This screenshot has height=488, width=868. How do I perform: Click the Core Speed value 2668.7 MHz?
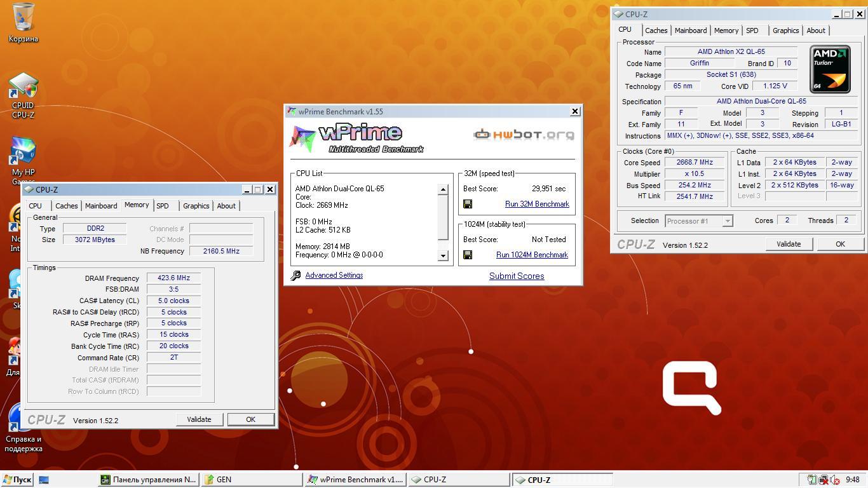point(695,162)
